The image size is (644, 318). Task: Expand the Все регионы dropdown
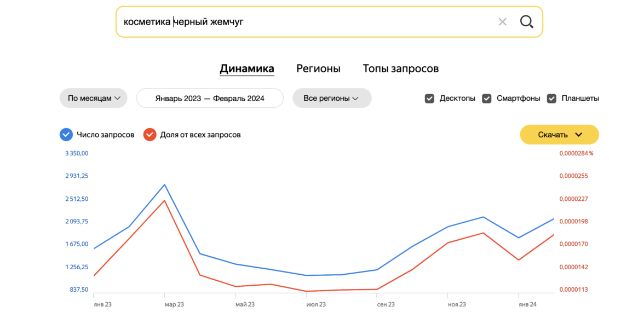click(332, 99)
